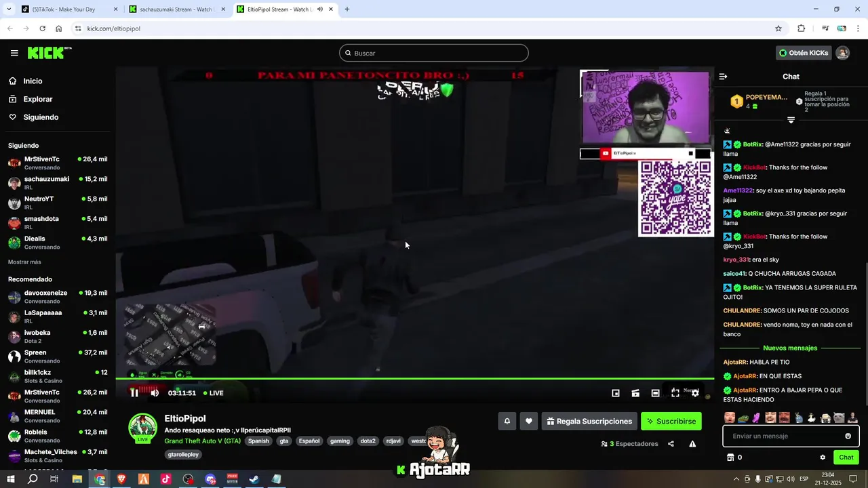Open davooxeneize recommended channel
The height and width of the screenshot is (488, 868).
click(58, 297)
